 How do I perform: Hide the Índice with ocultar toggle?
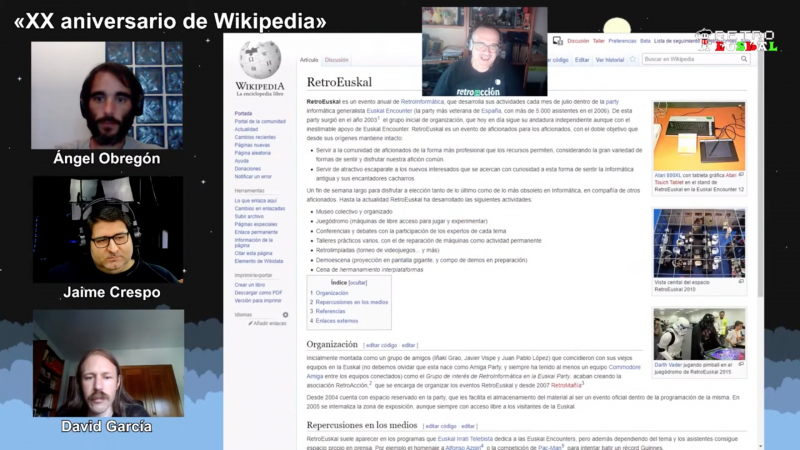point(358,283)
